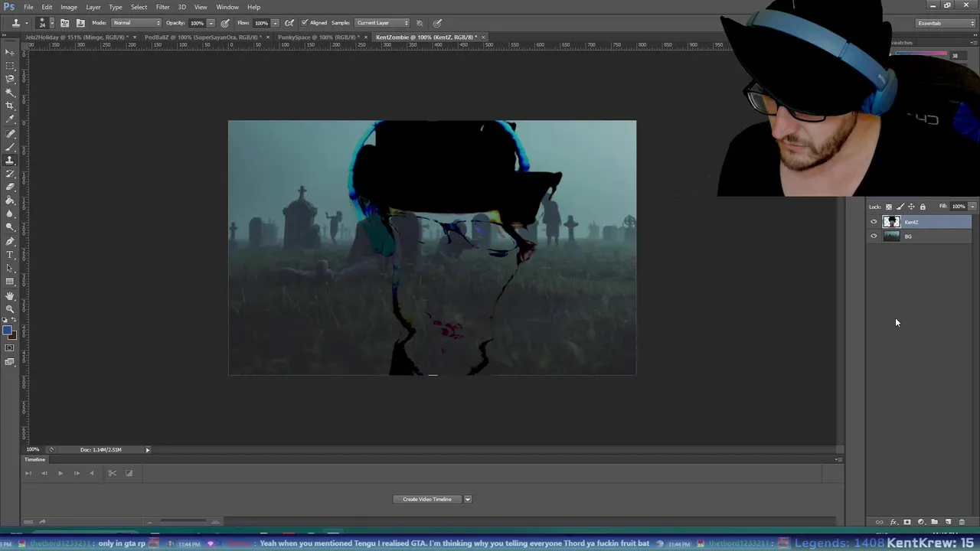980x551 pixels.
Task: Click the background color swatch
Action: 12,335
